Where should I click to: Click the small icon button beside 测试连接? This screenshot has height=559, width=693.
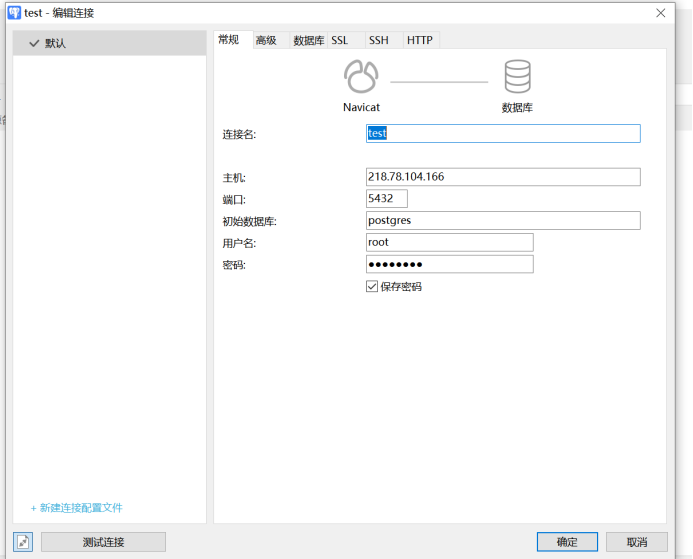24,542
